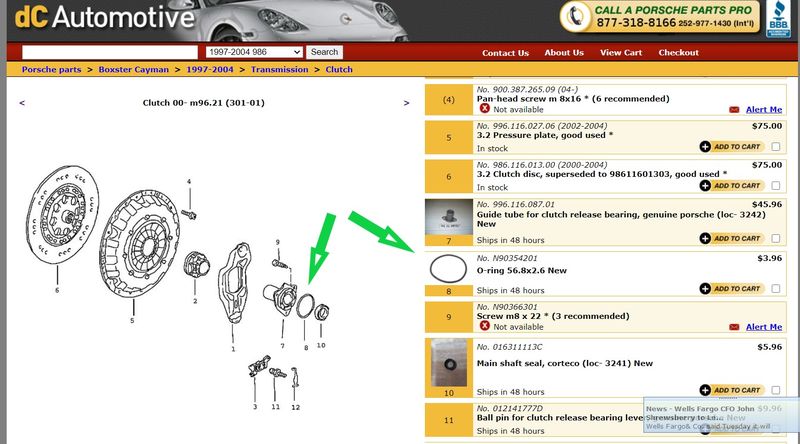Image resolution: width=800 pixels, height=444 pixels.
Task: Click the row number 9 label
Action: click(x=448, y=317)
